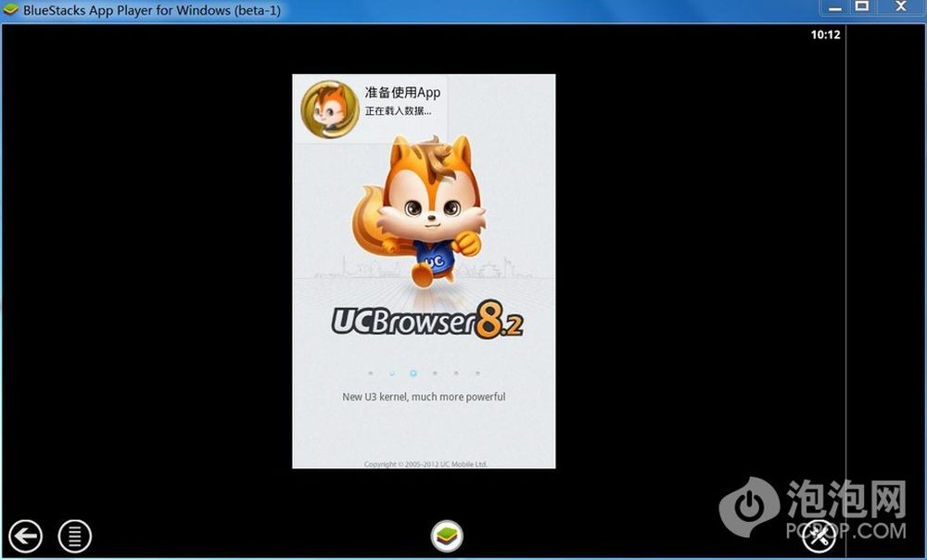927x560 pixels.
Task: Click the UC squirrel app icon
Action: pyautogui.click(x=329, y=108)
